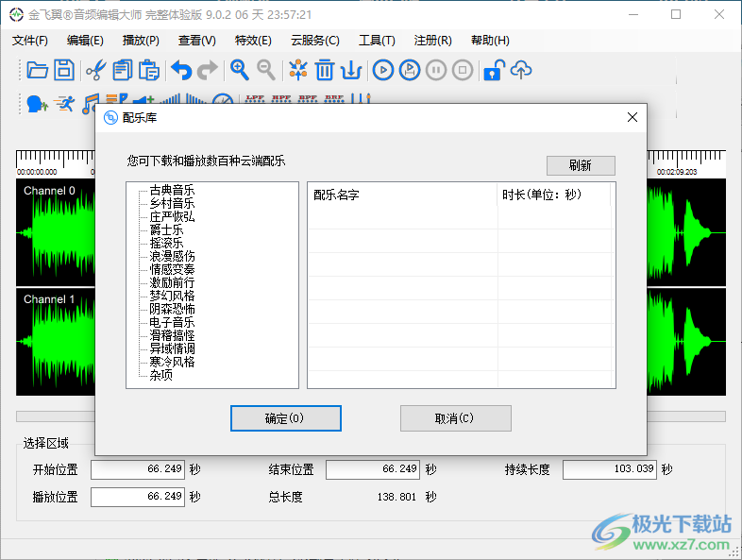The width and height of the screenshot is (742, 560).
Task: Select 摇滚乐 category
Action: pyautogui.click(x=166, y=244)
